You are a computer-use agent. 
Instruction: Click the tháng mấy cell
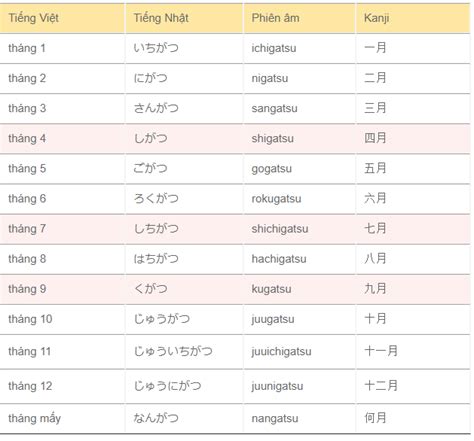[x=62, y=418]
